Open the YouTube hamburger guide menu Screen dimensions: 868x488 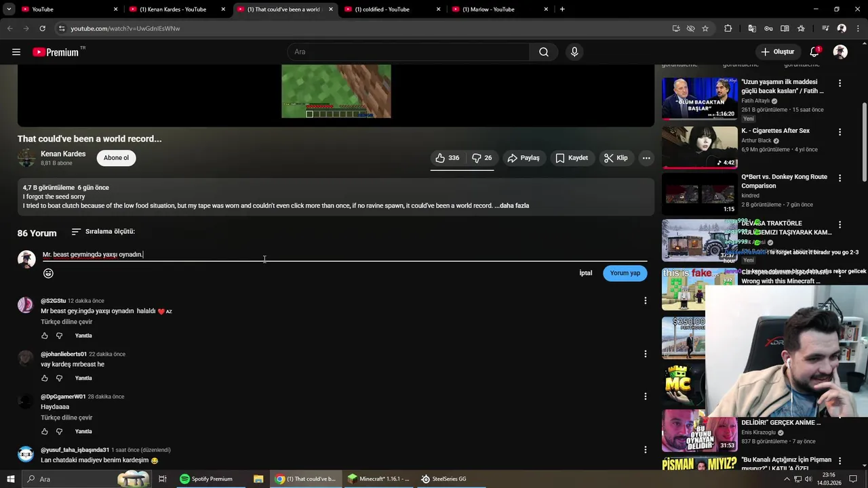click(16, 52)
